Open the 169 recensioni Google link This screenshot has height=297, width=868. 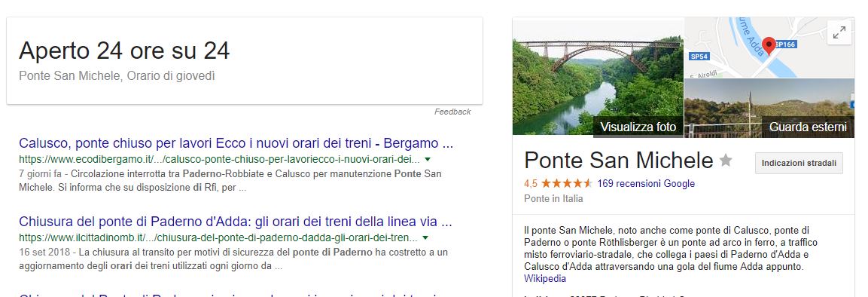pyautogui.click(x=646, y=183)
